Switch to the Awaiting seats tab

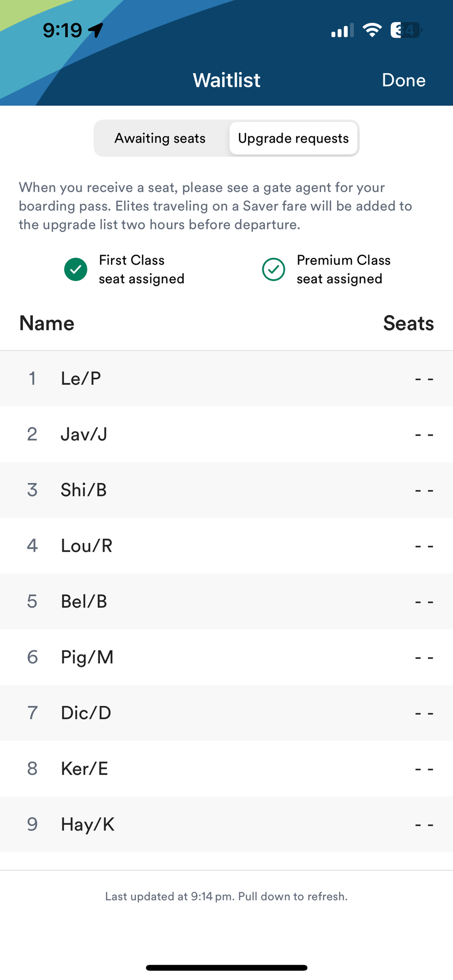160,138
